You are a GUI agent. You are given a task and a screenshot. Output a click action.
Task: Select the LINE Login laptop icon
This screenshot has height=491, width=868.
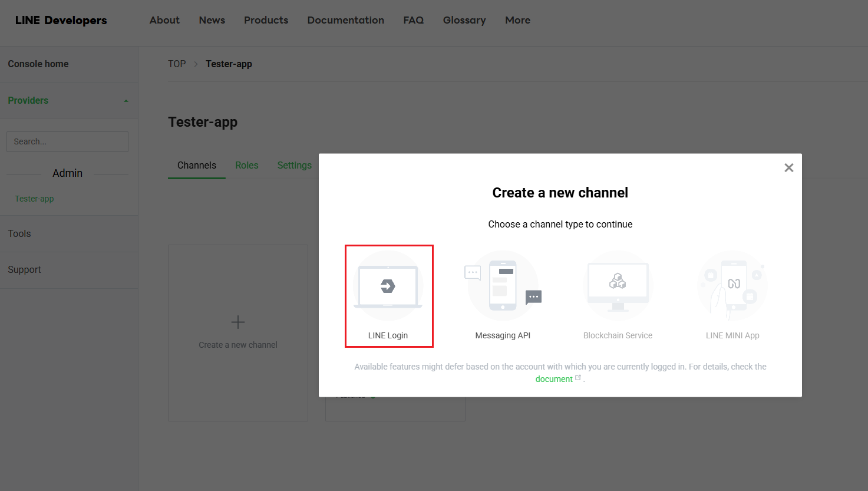388,286
